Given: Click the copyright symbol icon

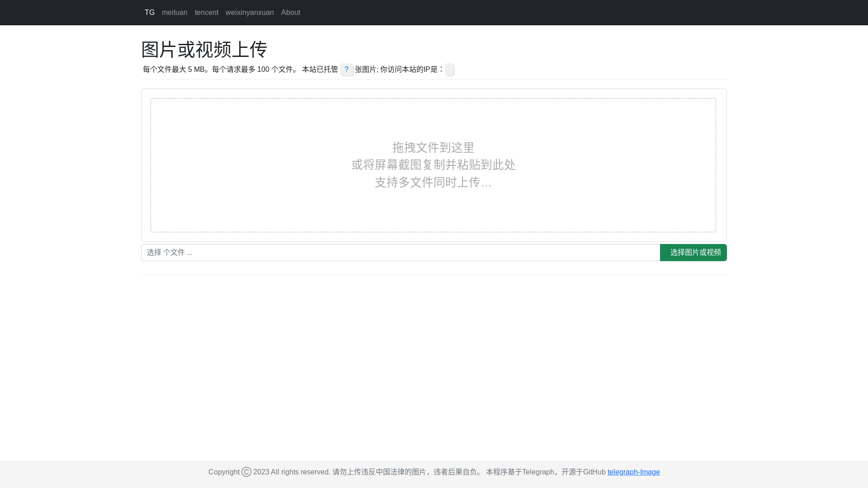Looking at the screenshot, I should click(x=246, y=472).
